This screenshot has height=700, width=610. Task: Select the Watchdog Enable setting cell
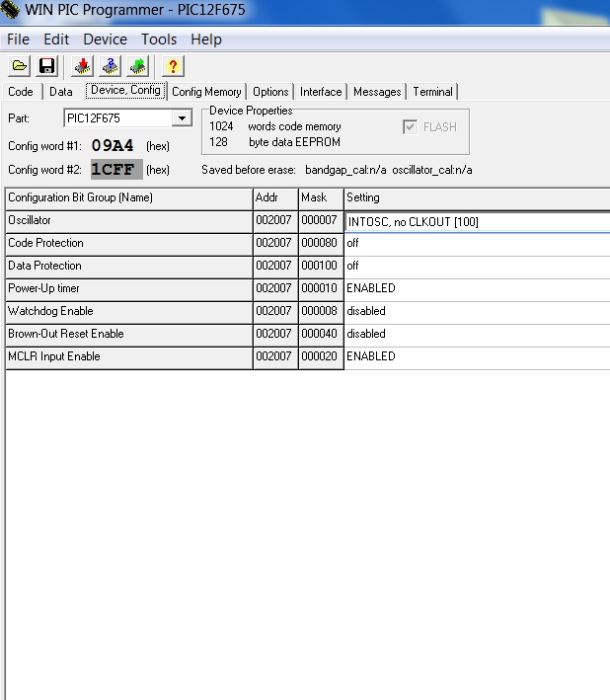click(x=477, y=311)
